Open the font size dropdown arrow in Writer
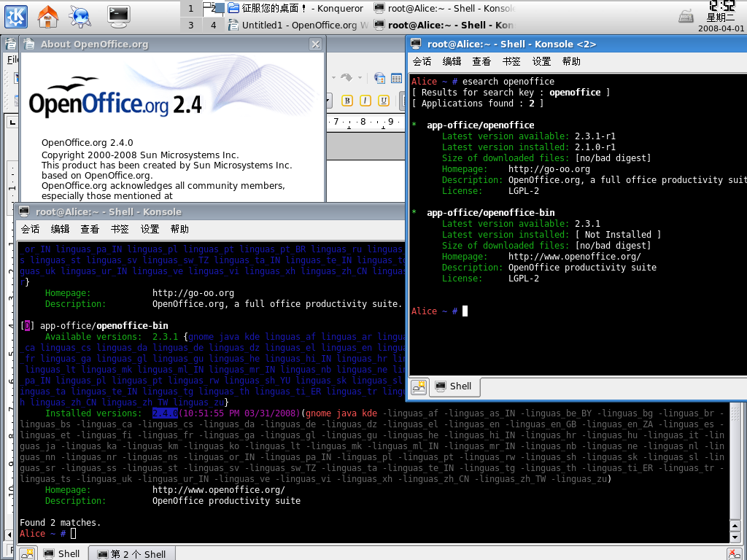The height and width of the screenshot is (560, 747). [x=328, y=101]
